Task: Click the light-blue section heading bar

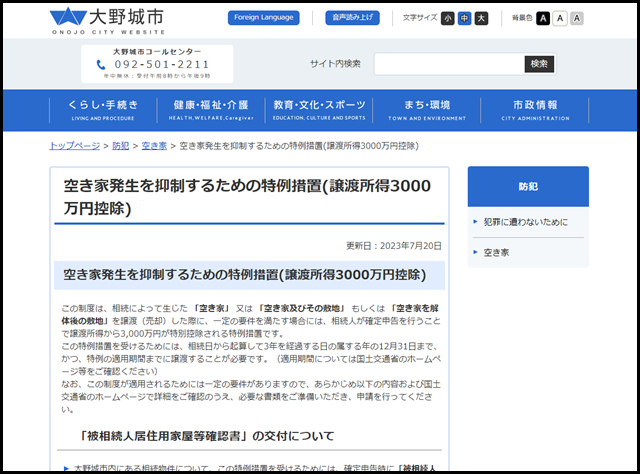Action: [x=249, y=275]
